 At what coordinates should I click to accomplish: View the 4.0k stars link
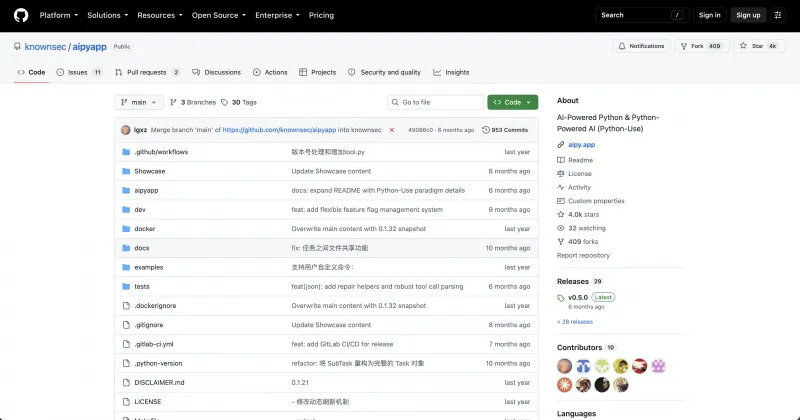click(x=578, y=215)
